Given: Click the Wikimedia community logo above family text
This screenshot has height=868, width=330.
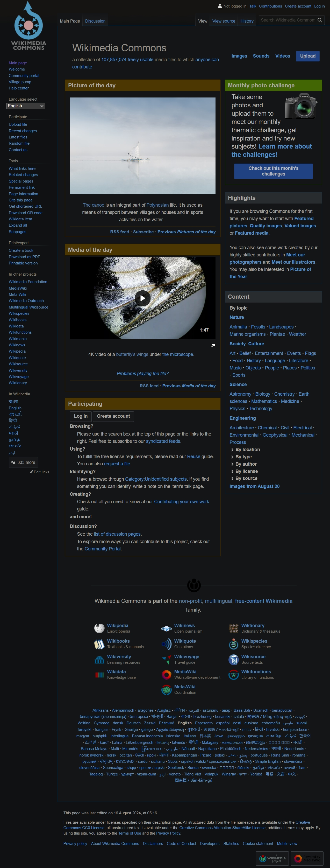Looking at the screenshot, I should coord(194,585).
